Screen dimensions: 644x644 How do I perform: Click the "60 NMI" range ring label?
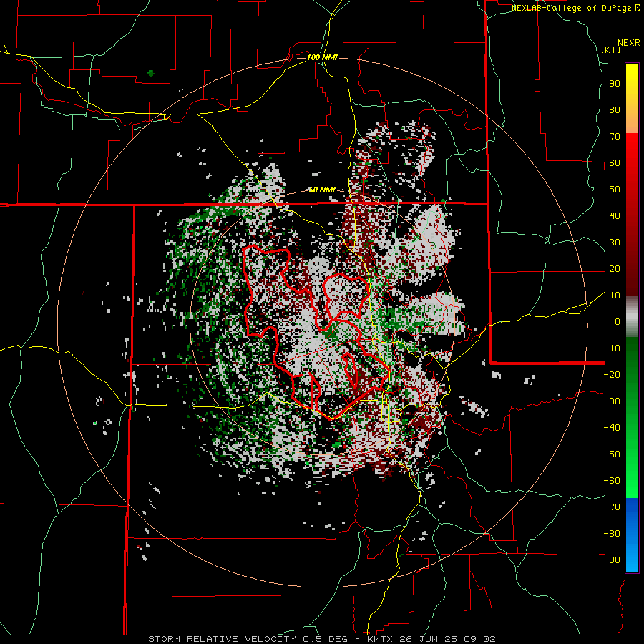tap(322, 190)
